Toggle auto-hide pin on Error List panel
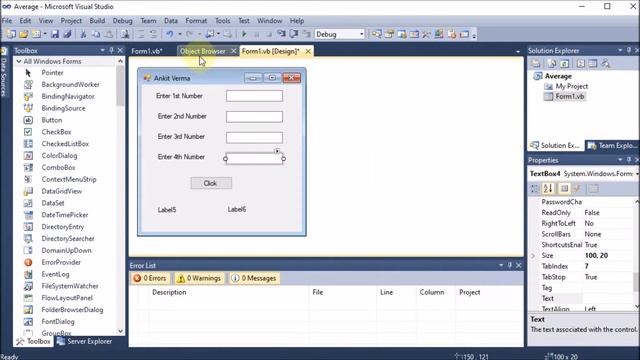Viewport: 640px width, 360px height. (x=510, y=265)
